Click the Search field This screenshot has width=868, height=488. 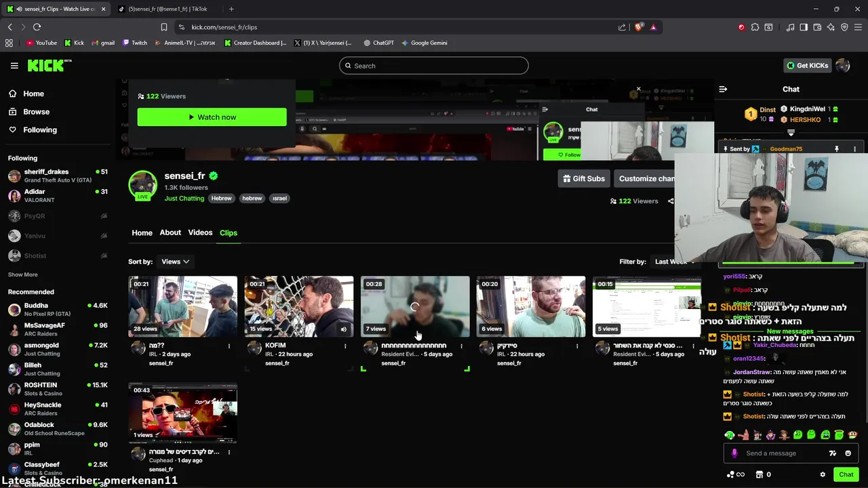434,66
